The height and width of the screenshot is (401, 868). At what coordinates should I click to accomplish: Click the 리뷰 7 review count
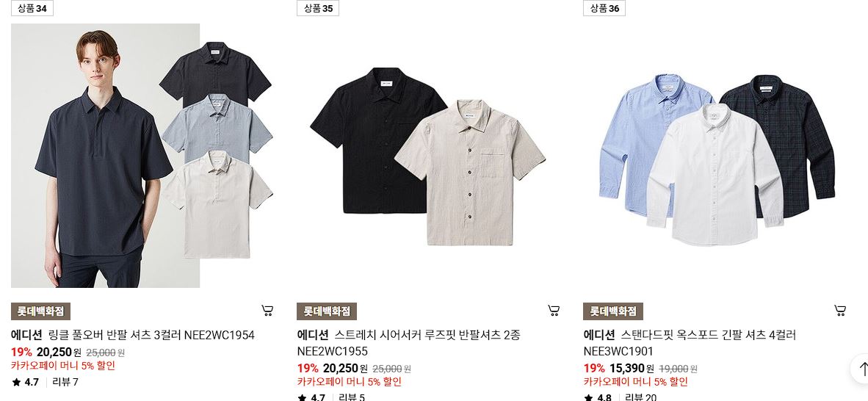65,382
